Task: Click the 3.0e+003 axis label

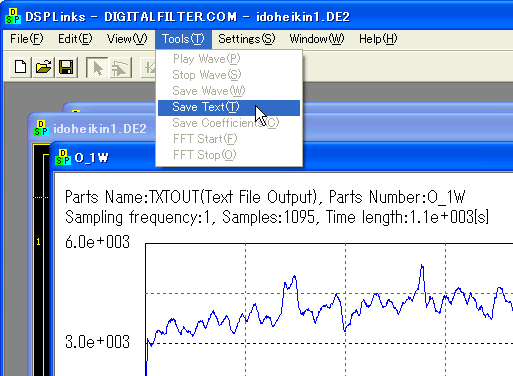Action: point(97,342)
